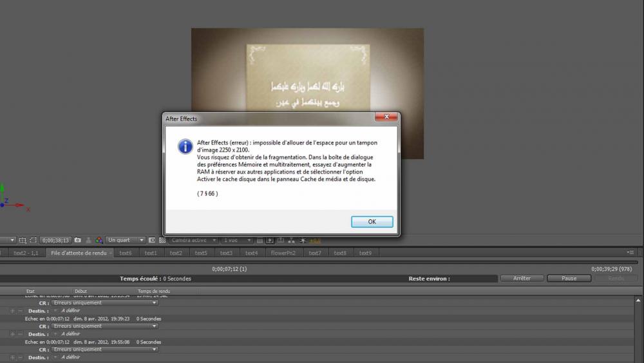Image resolution: width=644 pixels, height=363 pixels.
Task: Open the grid and guide options icon
Action: click(23, 240)
